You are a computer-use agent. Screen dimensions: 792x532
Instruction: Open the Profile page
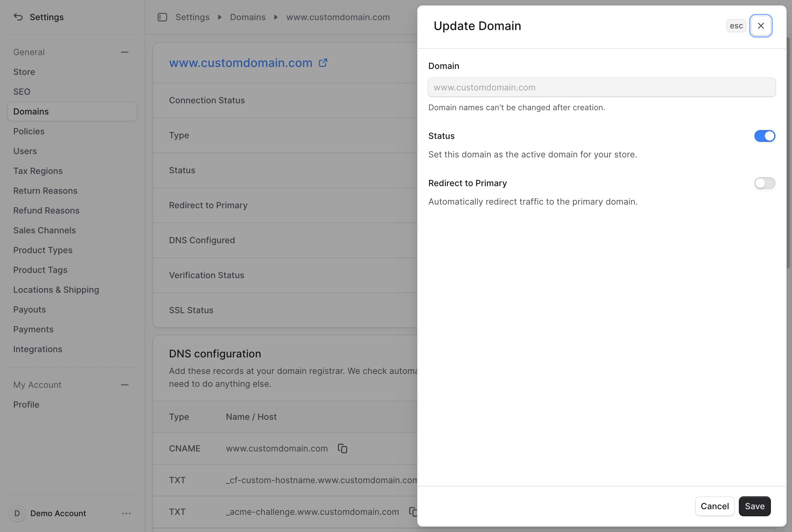pos(72,404)
